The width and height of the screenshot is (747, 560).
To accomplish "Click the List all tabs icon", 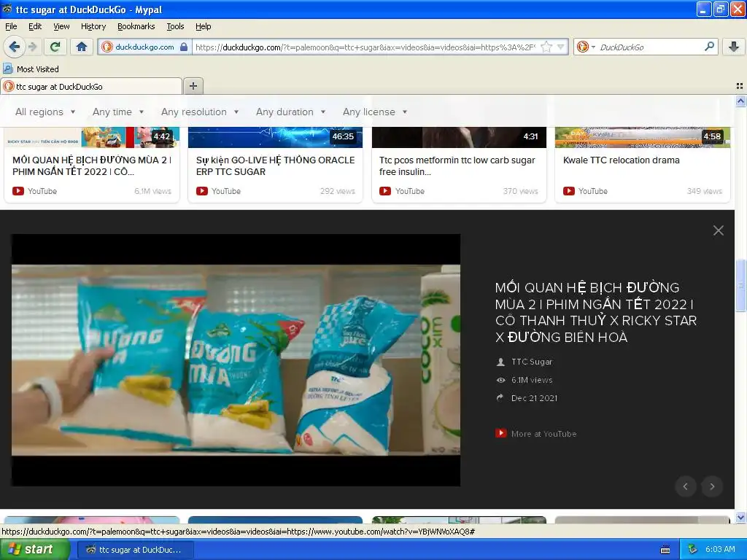I will (740, 86).
